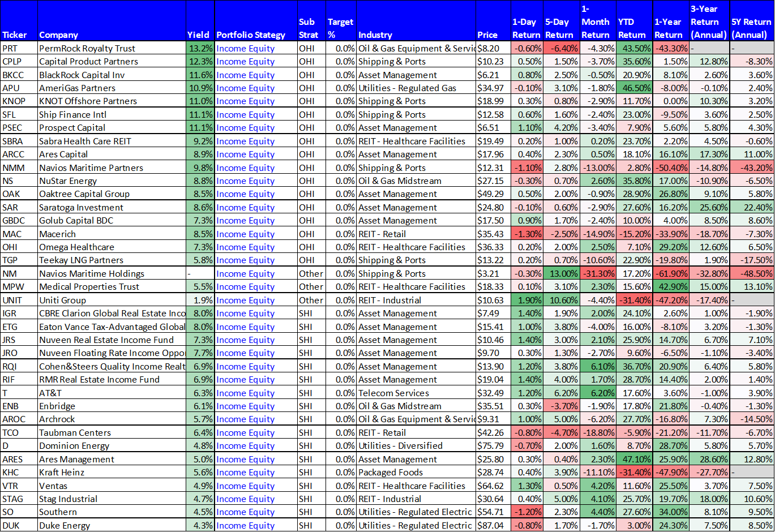This screenshot has width=775, height=532.
Task: Click the 10.60% 5-day return for UNIT
Action: 561,300
